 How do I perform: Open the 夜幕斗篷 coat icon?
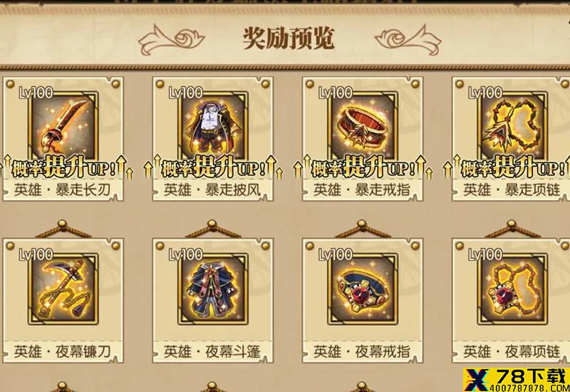213,289
